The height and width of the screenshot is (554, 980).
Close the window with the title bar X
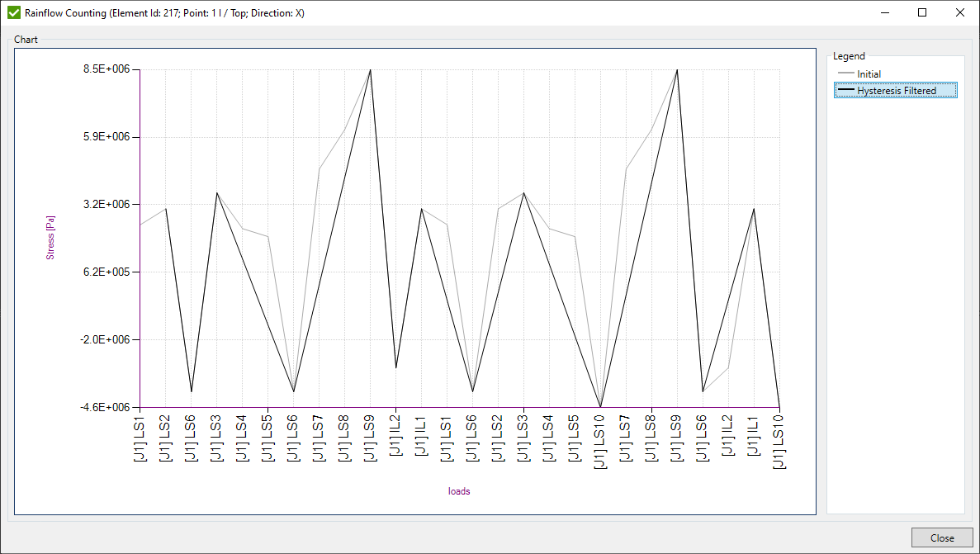pyautogui.click(x=960, y=12)
